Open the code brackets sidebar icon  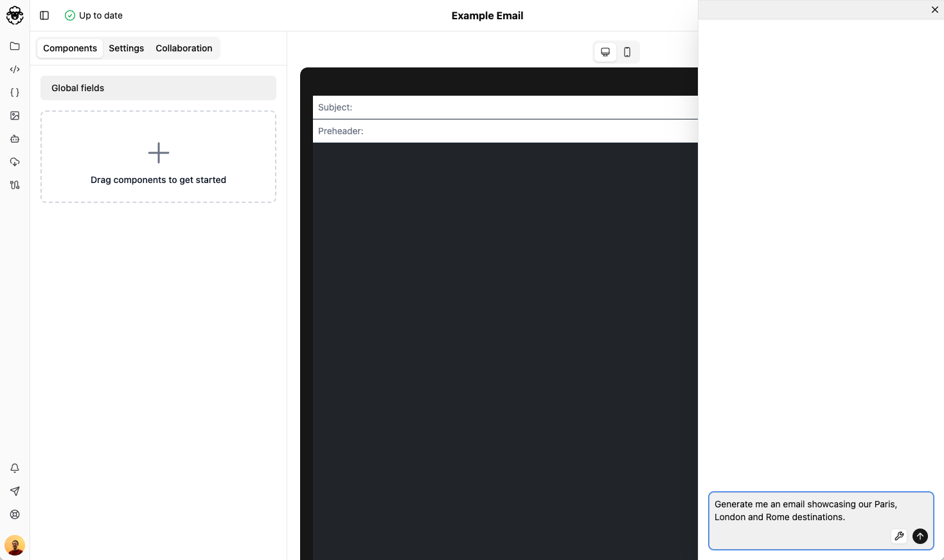[15, 69]
